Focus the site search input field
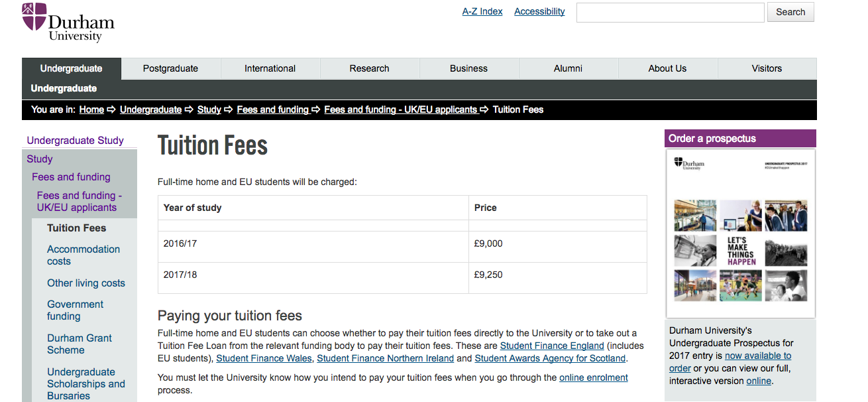Screen dimensions: 868x402 (671, 12)
